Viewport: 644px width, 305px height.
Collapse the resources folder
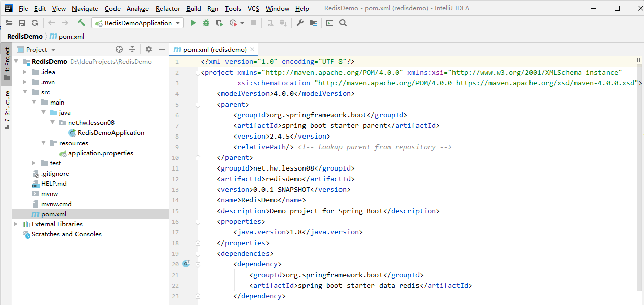coord(44,143)
